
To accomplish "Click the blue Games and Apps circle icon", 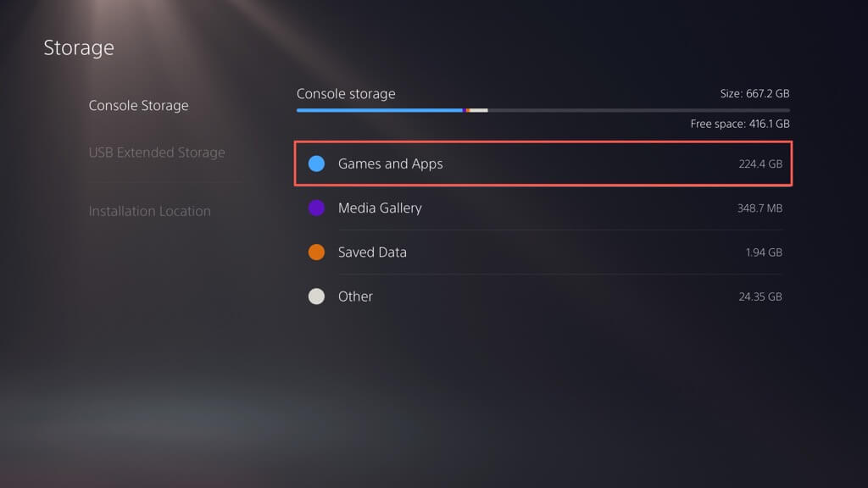I will point(316,164).
